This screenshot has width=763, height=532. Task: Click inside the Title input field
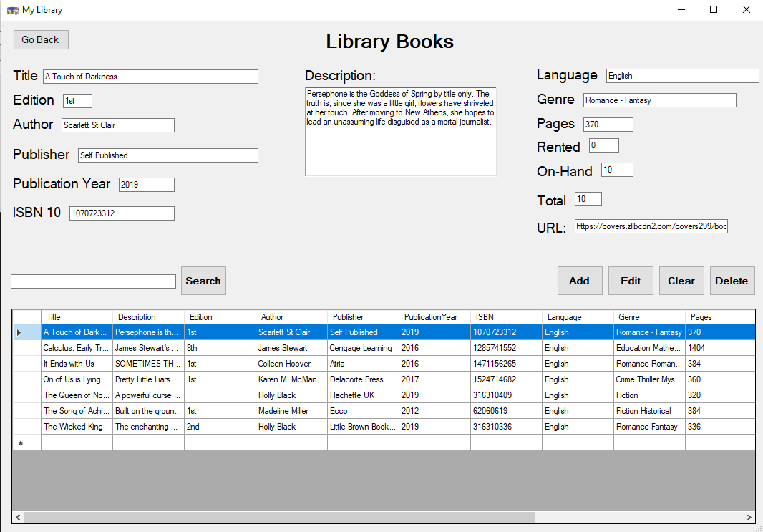(x=150, y=76)
